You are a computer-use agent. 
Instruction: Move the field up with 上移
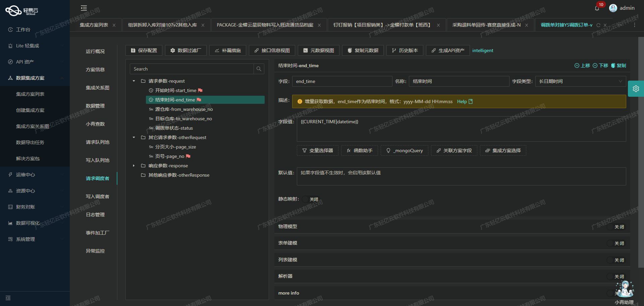(582, 65)
